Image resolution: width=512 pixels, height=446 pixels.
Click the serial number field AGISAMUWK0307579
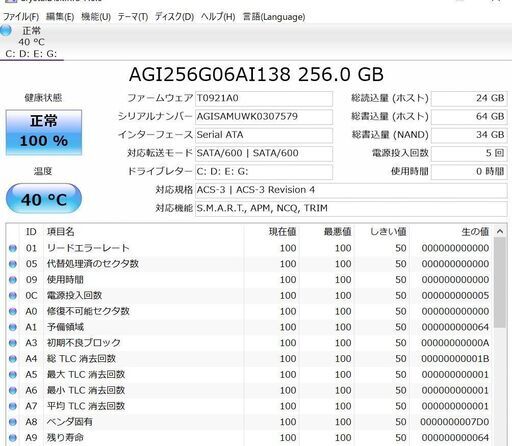pyautogui.click(x=264, y=117)
